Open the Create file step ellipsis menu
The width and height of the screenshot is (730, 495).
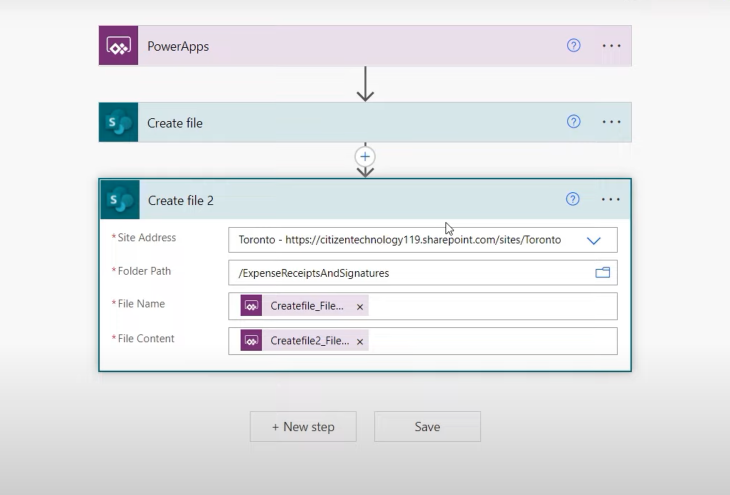pos(611,122)
